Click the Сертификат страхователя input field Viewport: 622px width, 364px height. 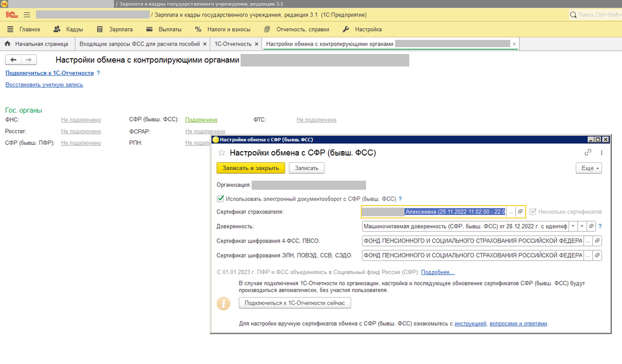click(x=434, y=212)
